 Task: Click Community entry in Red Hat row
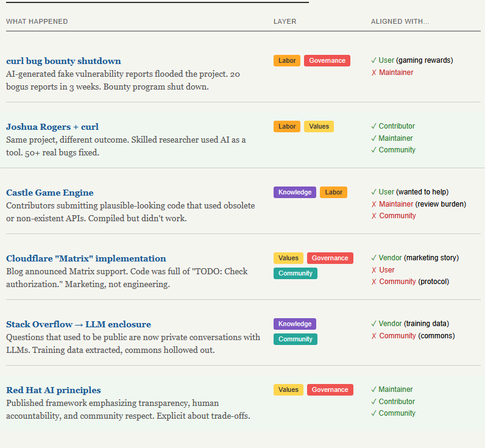tap(393, 413)
